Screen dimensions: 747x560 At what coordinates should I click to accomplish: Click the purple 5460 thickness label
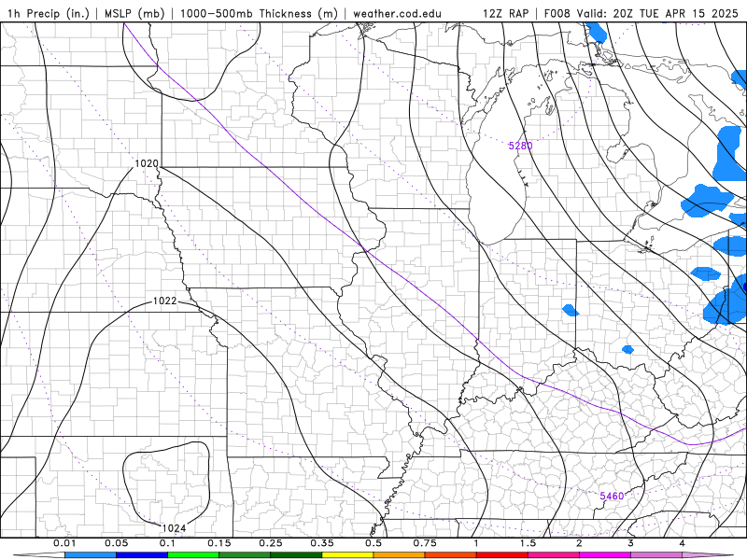(612, 497)
